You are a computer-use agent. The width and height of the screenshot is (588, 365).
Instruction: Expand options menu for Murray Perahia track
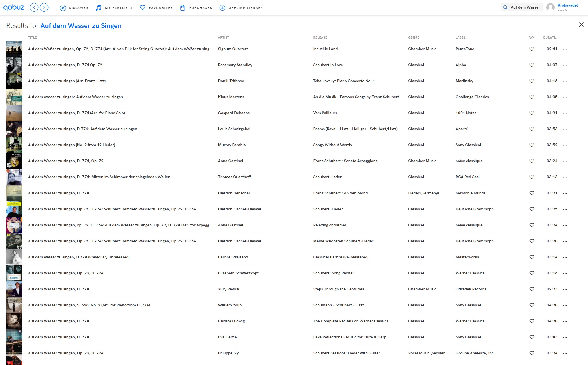pyautogui.click(x=565, y=145)
